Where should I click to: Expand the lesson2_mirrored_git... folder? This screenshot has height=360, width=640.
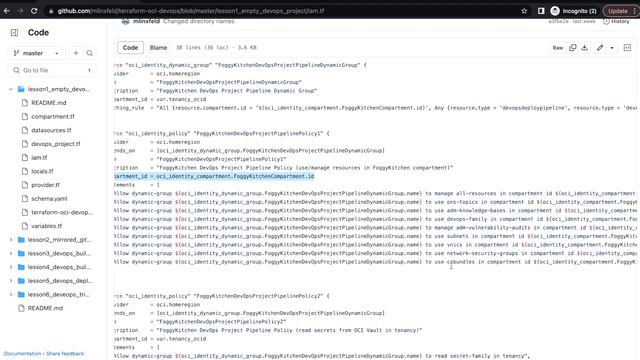click(11, 240)
